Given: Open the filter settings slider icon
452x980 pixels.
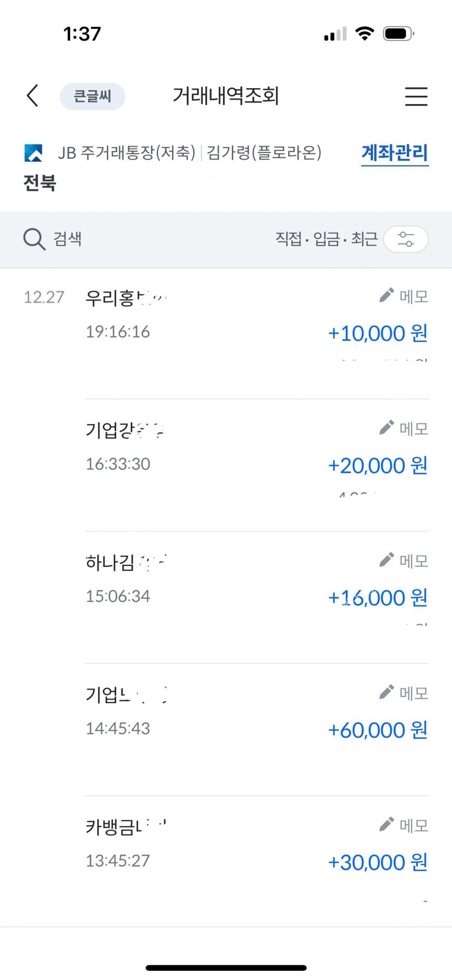Looking at the screenshot, I should [x=406, y=239].
